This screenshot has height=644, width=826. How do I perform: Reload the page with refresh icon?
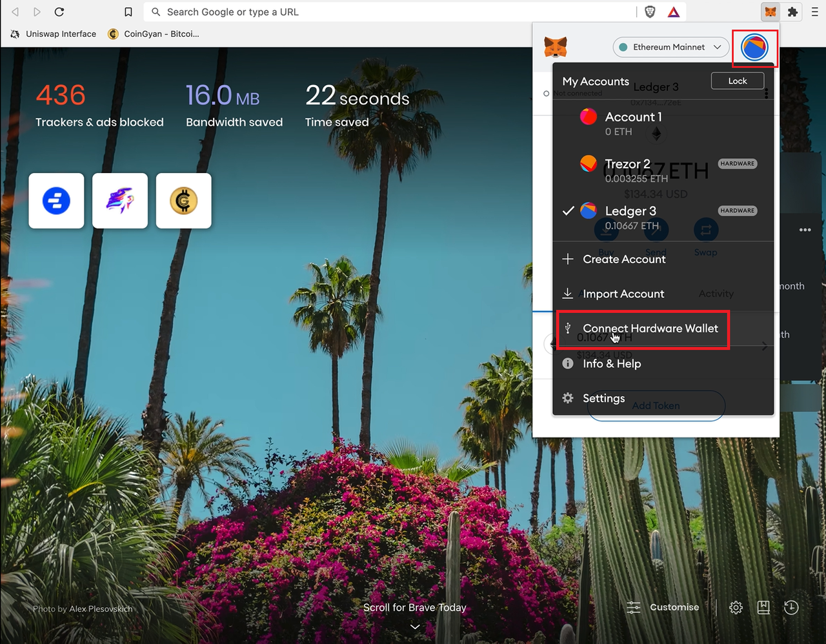coord(59,12)
